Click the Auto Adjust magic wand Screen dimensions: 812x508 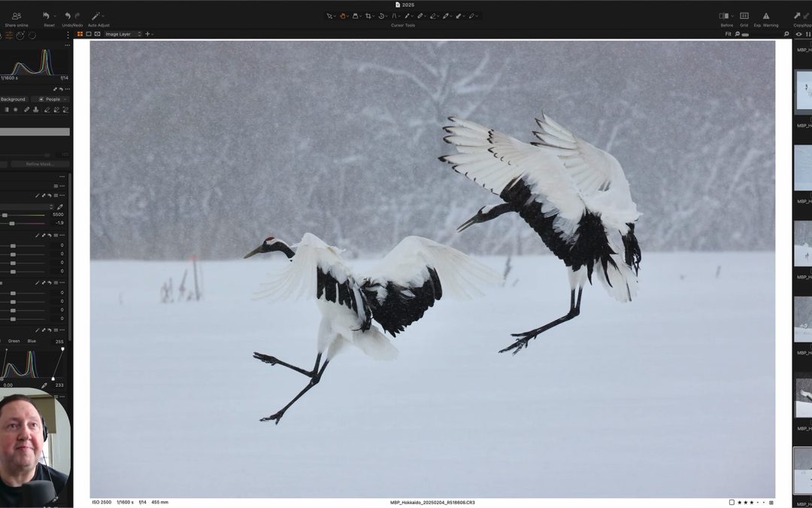96,16
